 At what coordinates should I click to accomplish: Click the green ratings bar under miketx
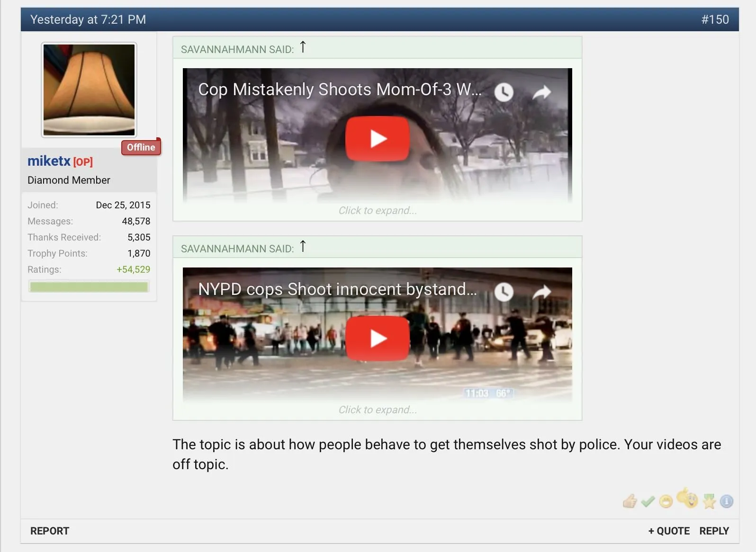89,286
